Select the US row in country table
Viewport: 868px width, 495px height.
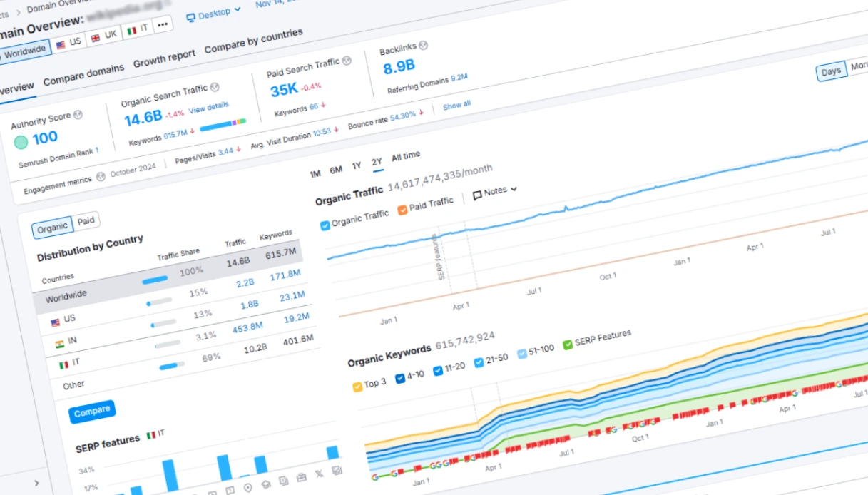click(x=68, y=318)
